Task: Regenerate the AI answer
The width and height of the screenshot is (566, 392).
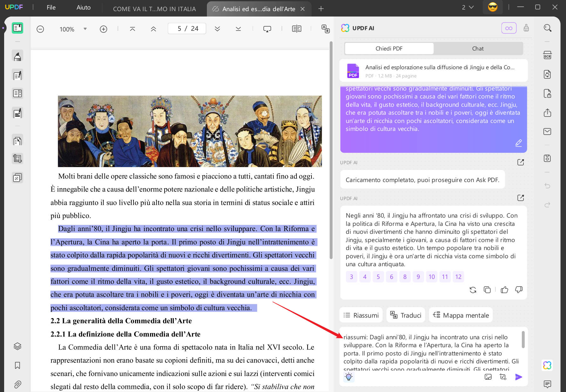Action: pos(473,290)
